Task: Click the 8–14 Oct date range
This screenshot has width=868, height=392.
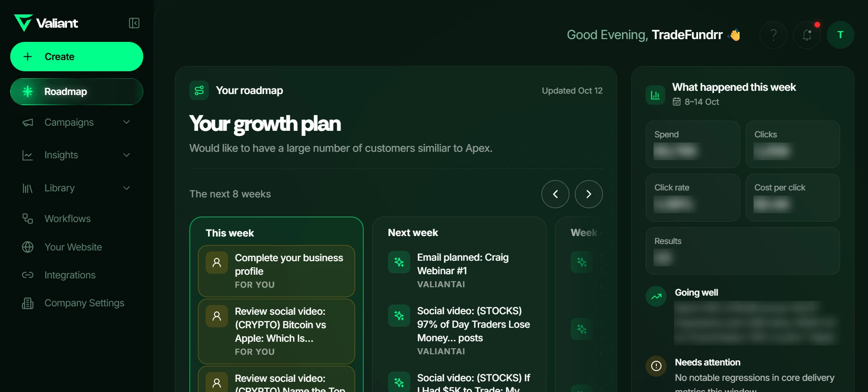Action: [696, 101]
